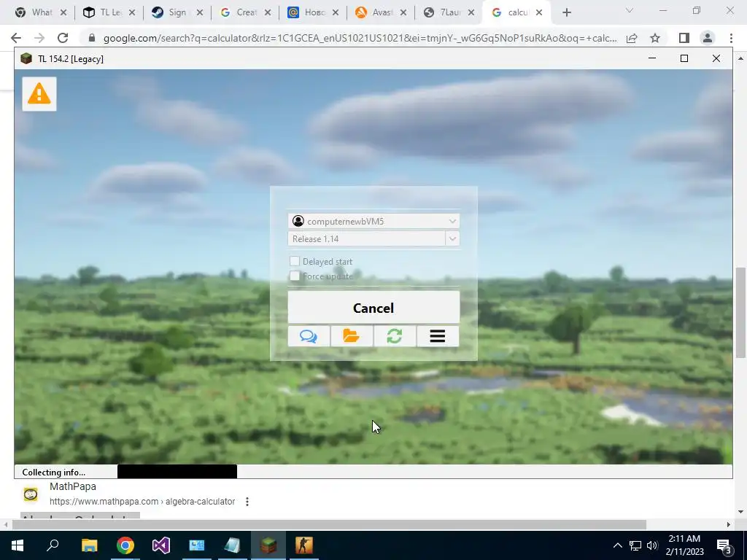Switch to the mail 'Ново' tab
Screen dimensions: 747x560
313,12
